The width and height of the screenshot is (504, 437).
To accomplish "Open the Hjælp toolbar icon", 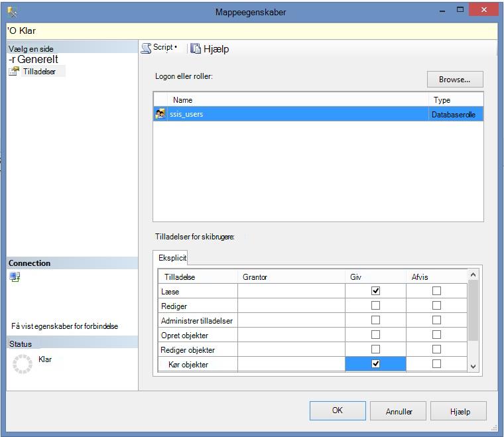I will (196, 48).
